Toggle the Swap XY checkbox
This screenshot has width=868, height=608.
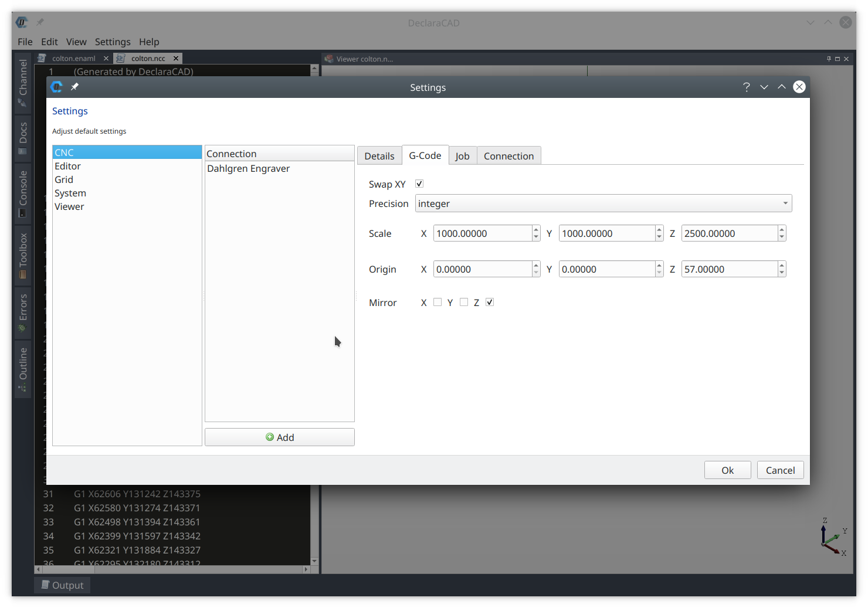(419, 184)
